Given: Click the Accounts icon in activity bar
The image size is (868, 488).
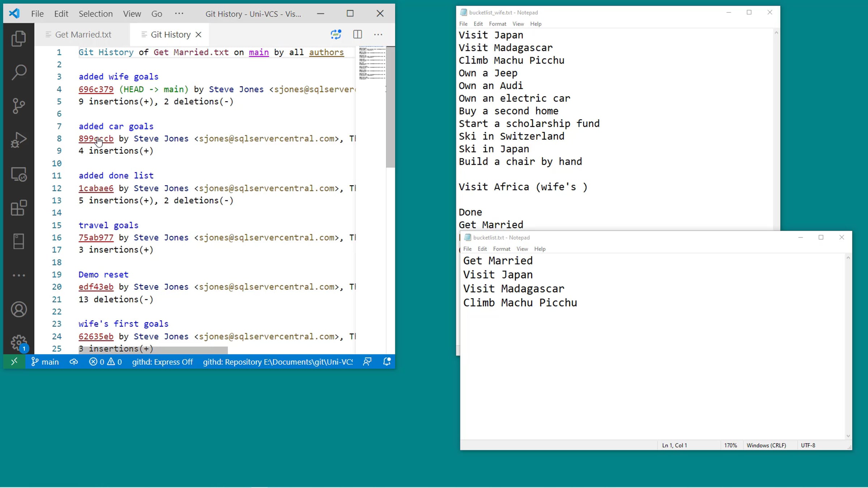Looking at the screenshot, I should [18, 309].
